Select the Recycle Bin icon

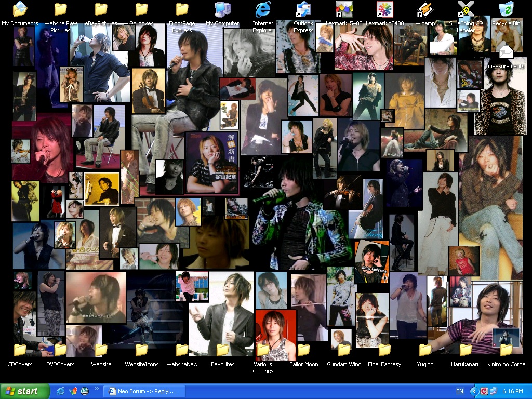click(x=506, y=10)
